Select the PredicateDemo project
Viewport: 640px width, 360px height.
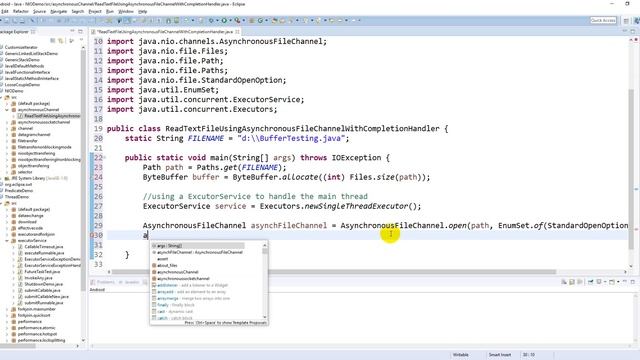click(x=19, y=191)
